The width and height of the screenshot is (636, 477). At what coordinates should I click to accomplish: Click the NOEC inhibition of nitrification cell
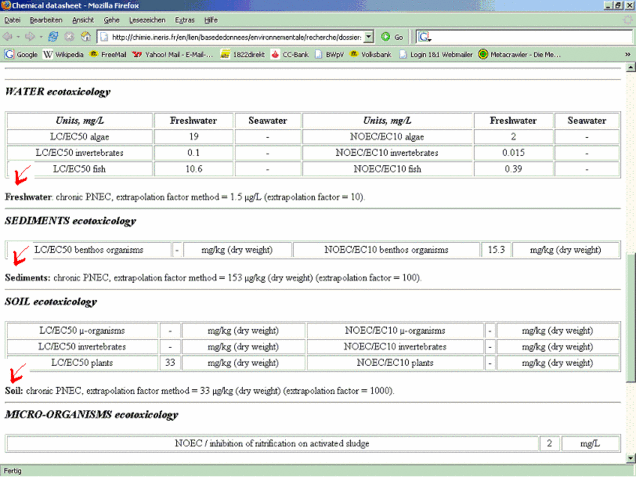(272, 443)
